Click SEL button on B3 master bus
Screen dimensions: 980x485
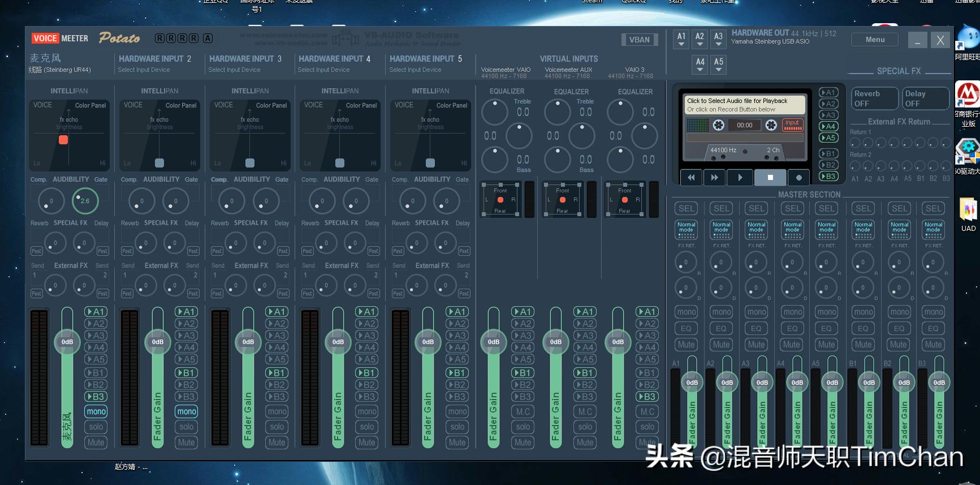tap(934, 208)
